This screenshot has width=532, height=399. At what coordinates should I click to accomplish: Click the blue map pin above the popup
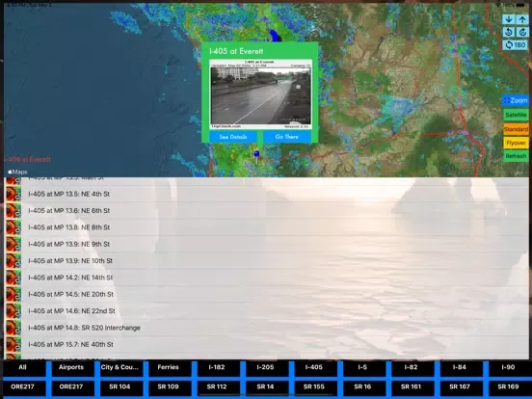point(274,35)
